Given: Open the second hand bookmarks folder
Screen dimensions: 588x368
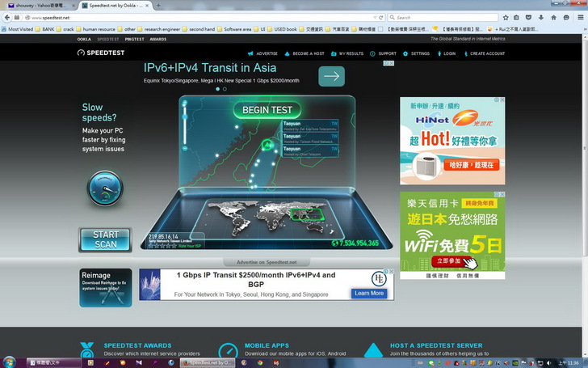Looking at the screenshot, I should [199, 29].
